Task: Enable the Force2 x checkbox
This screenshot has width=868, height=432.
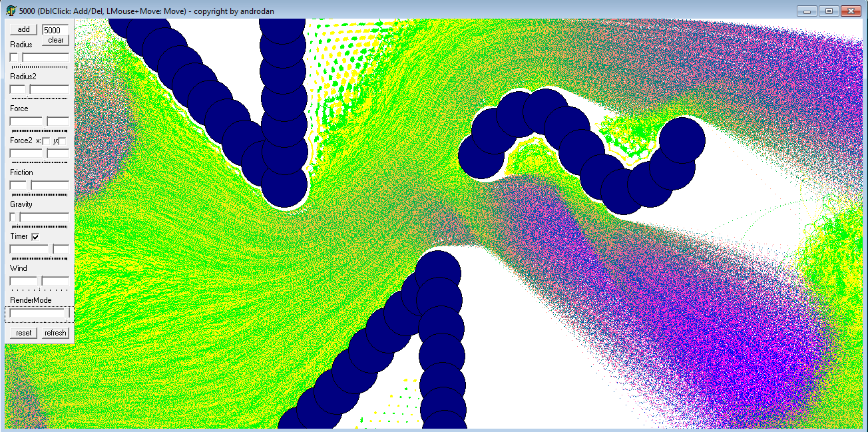Action: (x=46, y=141)
